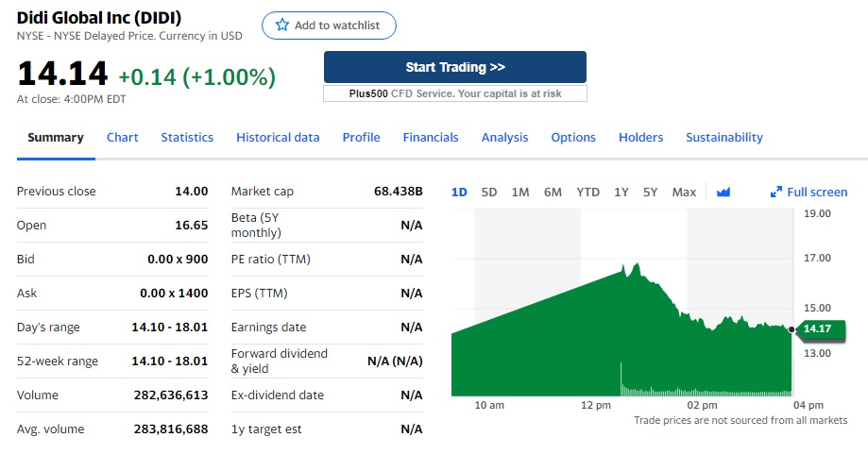Switch to the Analysis tab
This screenshot has height=471, width=868.
coord(505,137)
